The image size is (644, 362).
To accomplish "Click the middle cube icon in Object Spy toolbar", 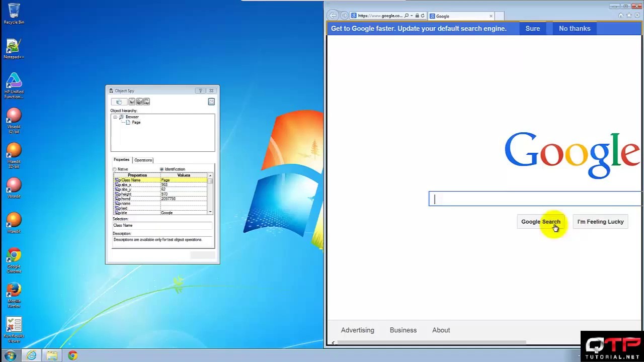I will [139, 102].
